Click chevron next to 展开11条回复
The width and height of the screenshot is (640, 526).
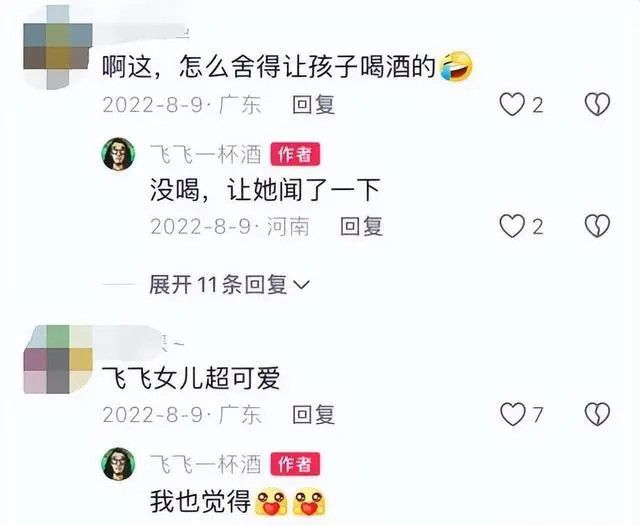(302, 285)
